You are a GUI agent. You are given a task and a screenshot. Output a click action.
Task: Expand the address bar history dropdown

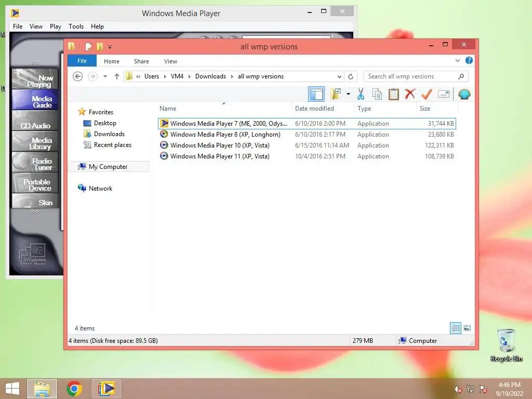(x=339, y=76)
